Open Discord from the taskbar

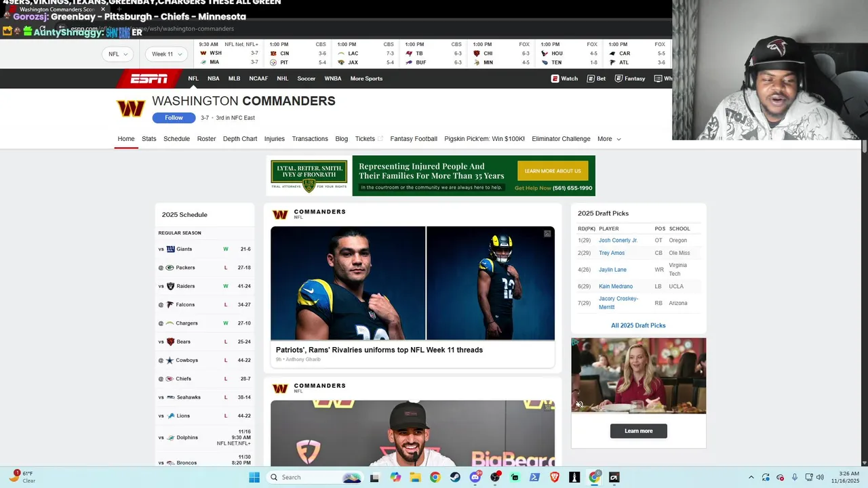point(475,477)
